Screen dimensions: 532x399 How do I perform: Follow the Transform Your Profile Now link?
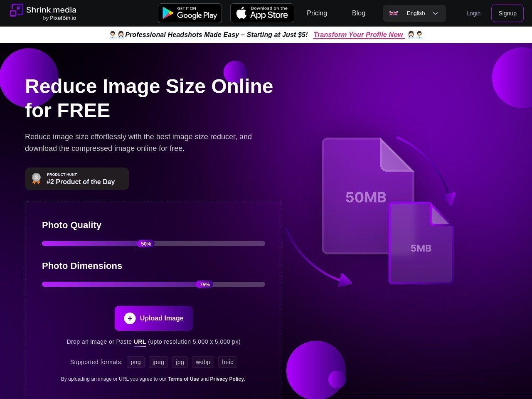tap(358, 35)
